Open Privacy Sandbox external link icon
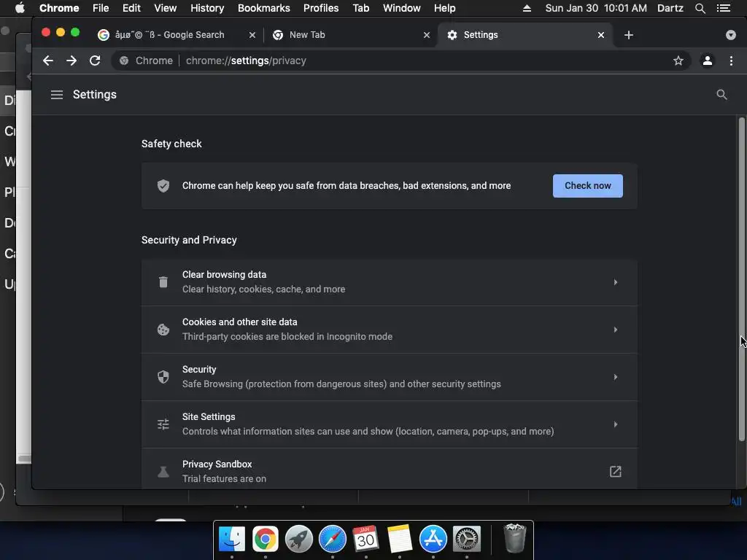Viewport: 747px width, 560px height. point(616,472)
